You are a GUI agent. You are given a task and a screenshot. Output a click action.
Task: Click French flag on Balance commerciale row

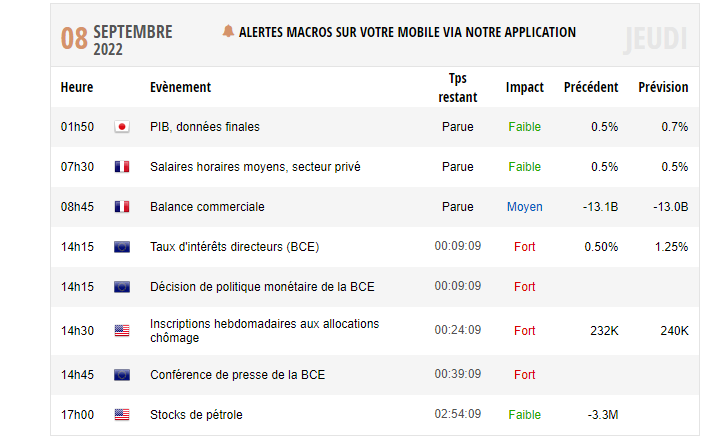[122, 207]
